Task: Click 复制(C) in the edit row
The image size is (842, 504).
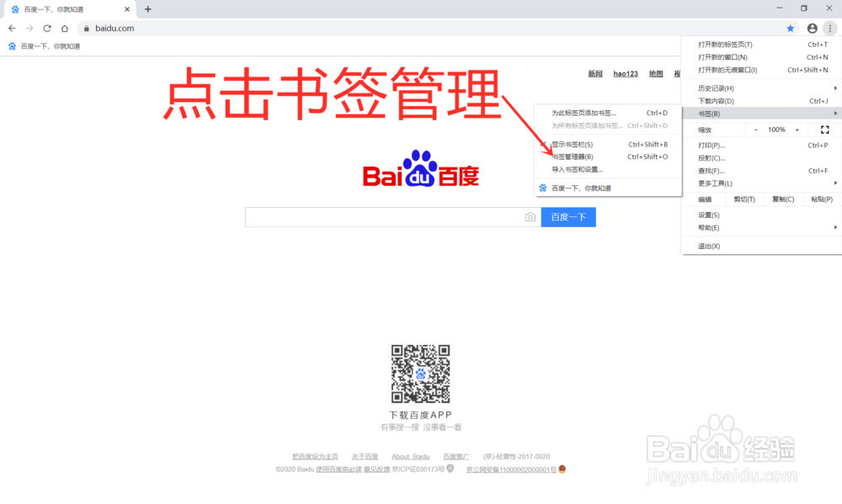Action: pos(783,199)
